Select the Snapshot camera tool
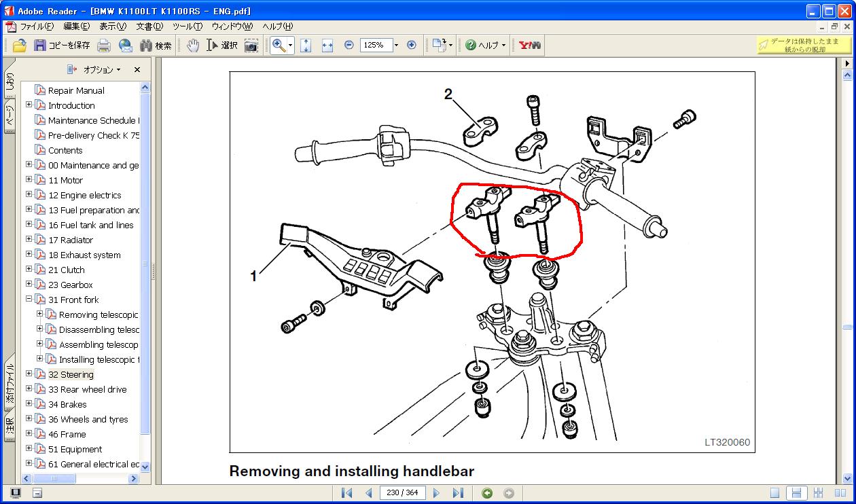 (251, 46)
